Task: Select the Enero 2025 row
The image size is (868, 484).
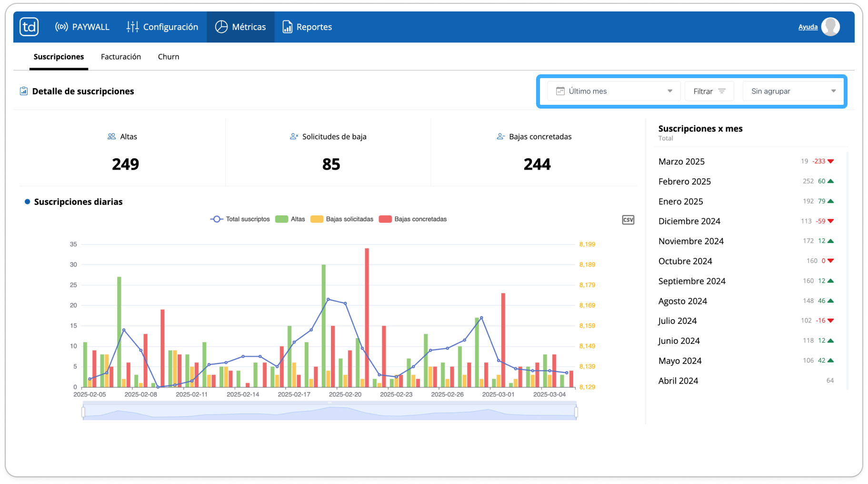Action: click(x=746, y=201)
